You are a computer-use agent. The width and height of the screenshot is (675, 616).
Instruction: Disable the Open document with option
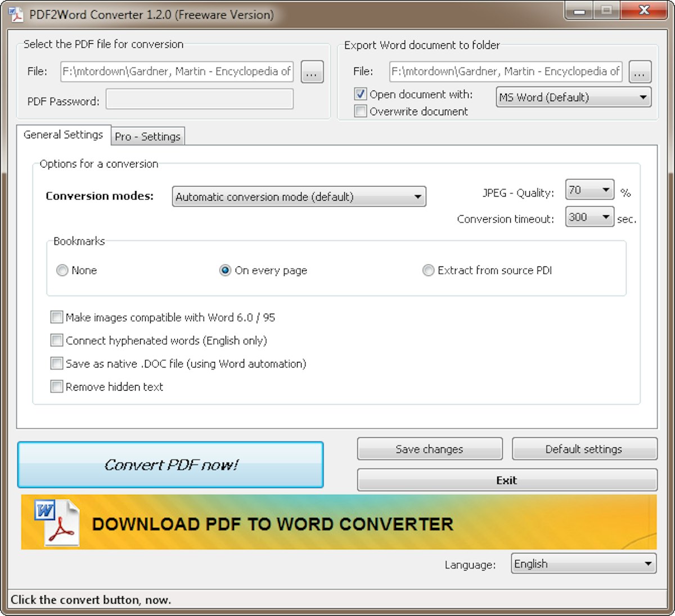(x=360, y=94)
